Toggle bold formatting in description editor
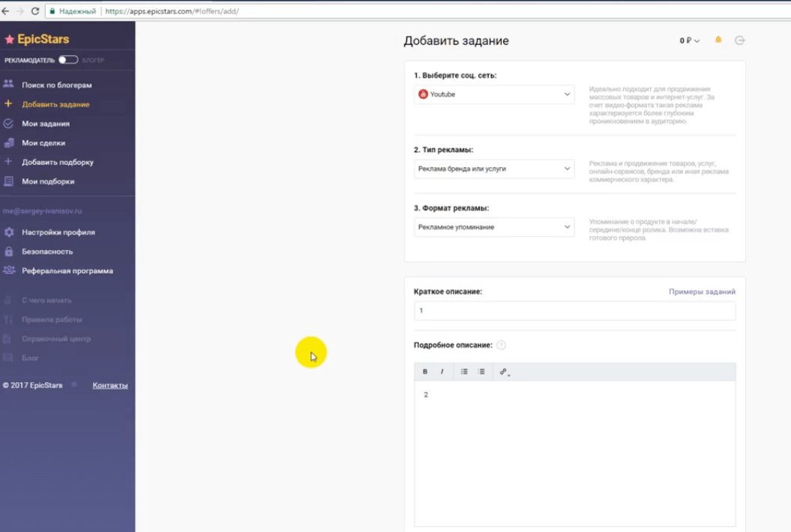Screen dimensions: 791x532 point(425,372)
